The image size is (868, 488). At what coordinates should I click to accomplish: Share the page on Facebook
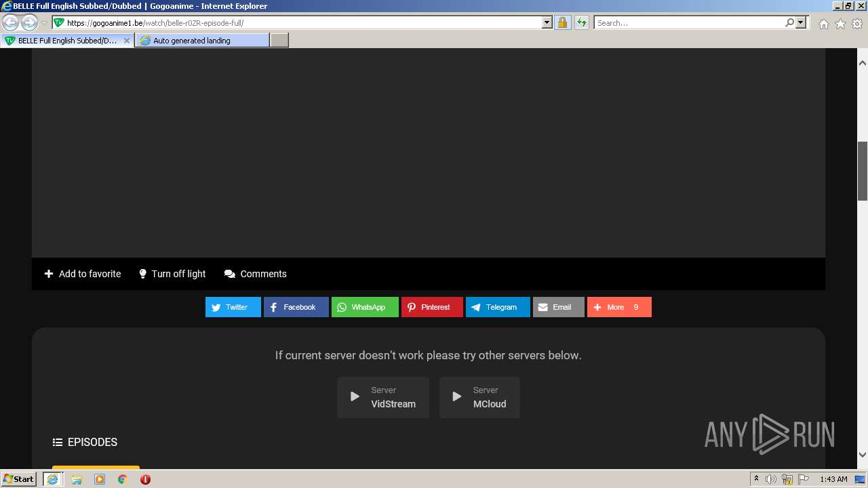(296, 307)
